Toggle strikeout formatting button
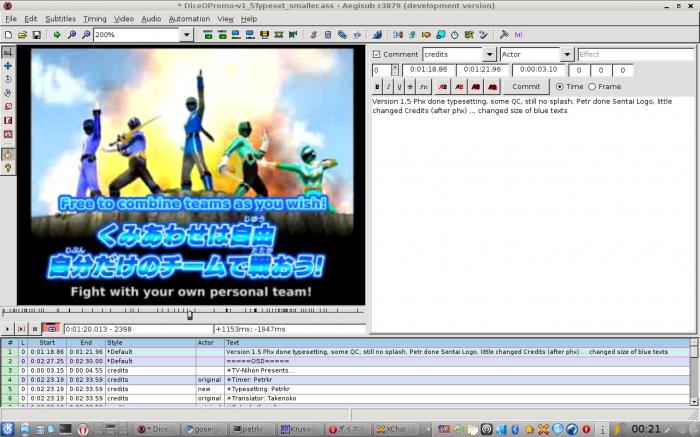 tap(410, 87)
